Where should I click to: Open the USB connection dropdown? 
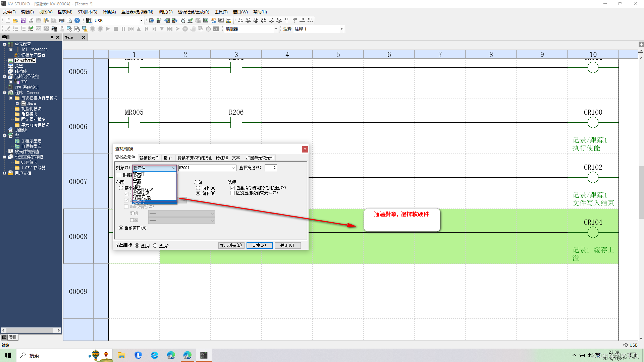pos(141,20)
